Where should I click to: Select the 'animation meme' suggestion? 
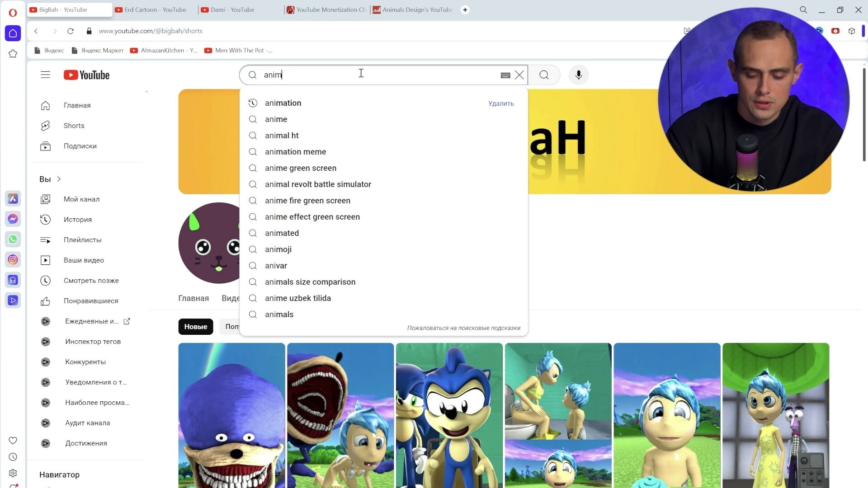point(383,152)
